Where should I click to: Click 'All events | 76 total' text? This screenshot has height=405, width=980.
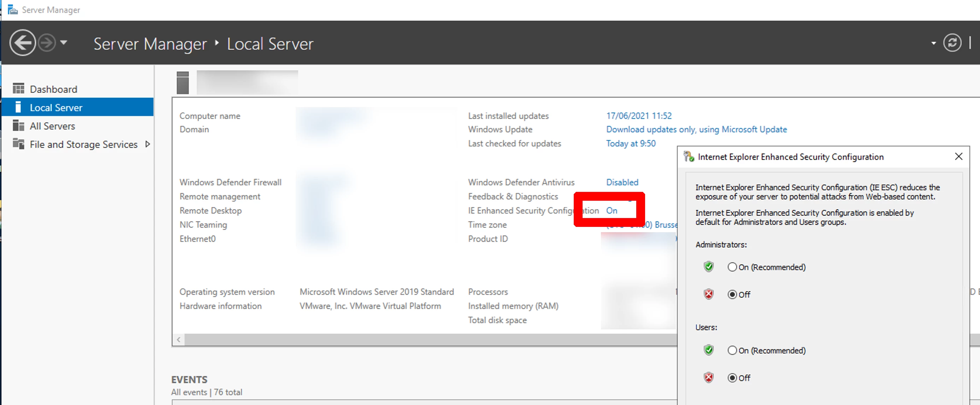point(207,392)
